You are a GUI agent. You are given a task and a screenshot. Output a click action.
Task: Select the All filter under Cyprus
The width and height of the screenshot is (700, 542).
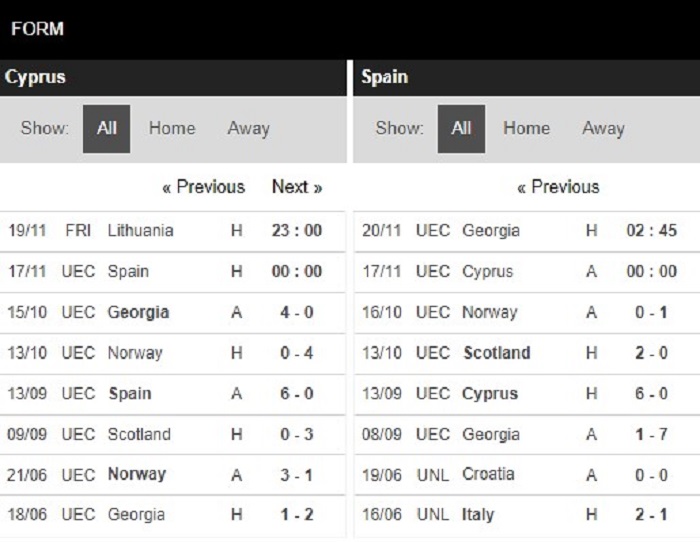pos(106,129)
